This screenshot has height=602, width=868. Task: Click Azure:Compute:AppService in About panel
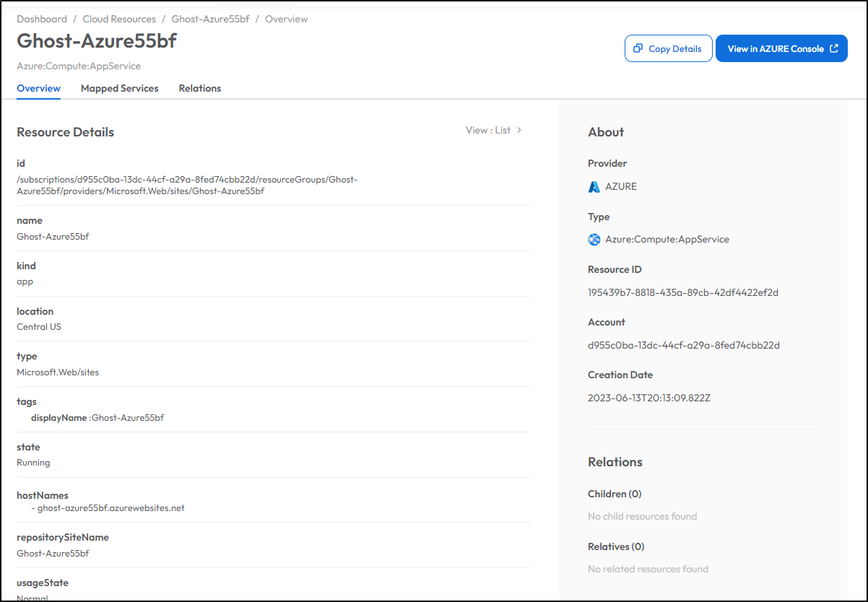point(667,239)
